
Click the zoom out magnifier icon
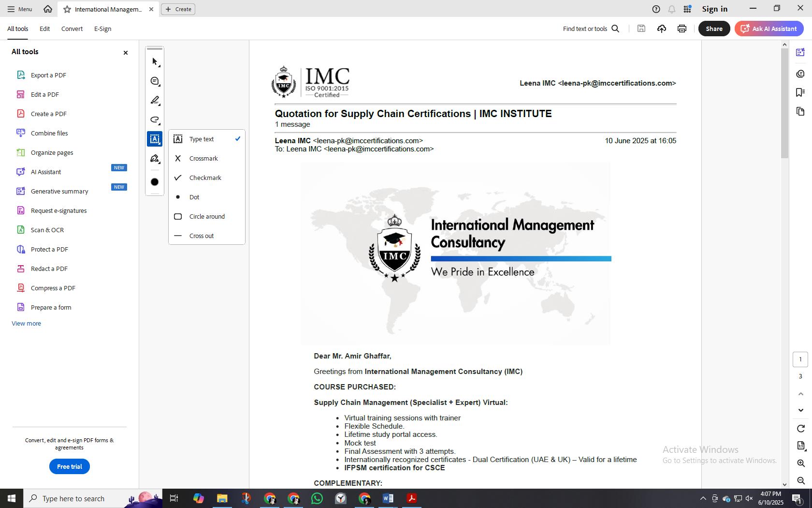[x=800, y=480]
